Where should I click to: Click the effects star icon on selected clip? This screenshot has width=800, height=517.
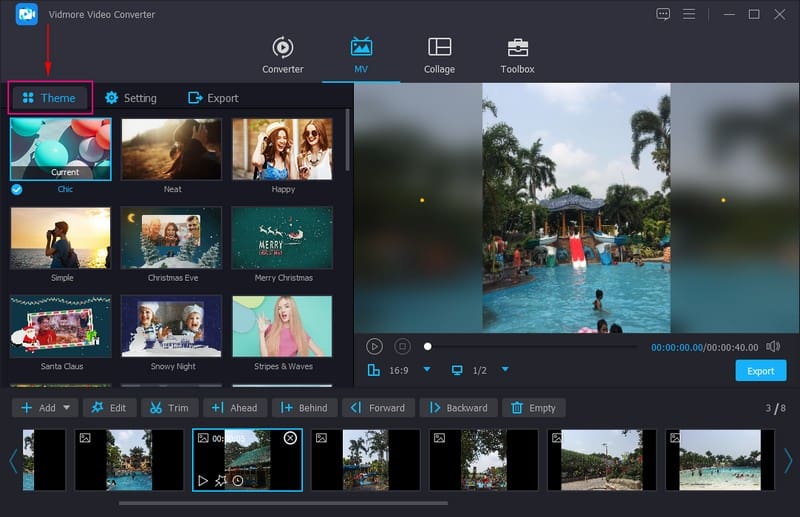click(220, 481)
